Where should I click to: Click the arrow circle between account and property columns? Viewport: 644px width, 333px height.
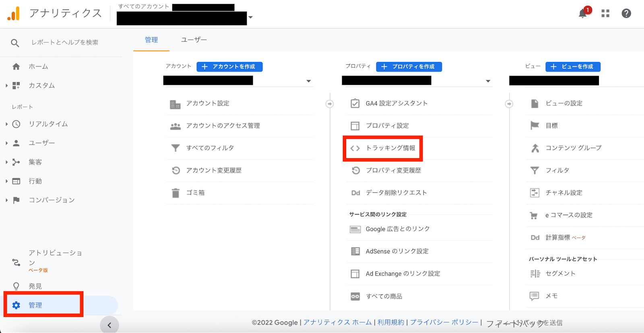(330, 104)
